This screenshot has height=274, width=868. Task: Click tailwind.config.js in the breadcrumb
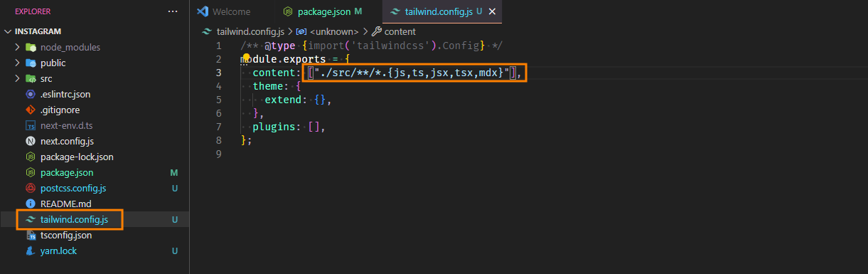tap(250, 31)
